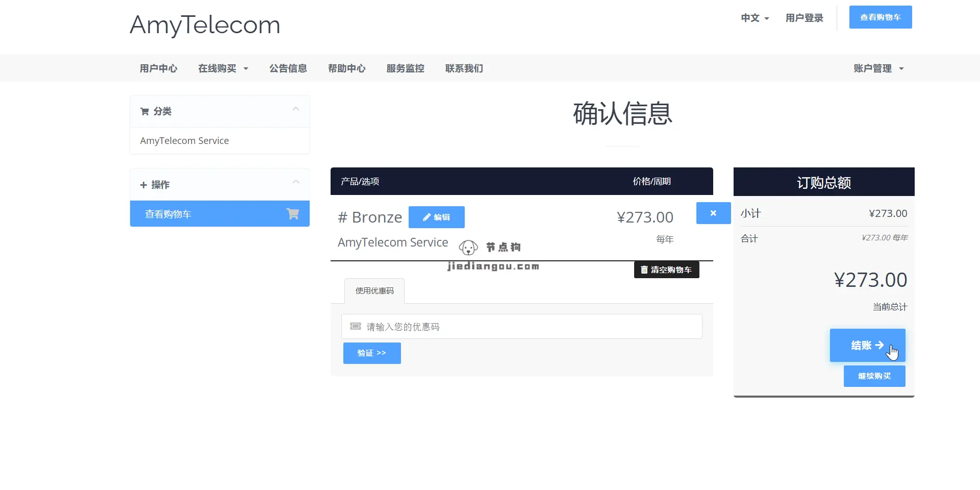
Task: Open the AmyTelecom logo homepage link
Action: click(205, 25)
